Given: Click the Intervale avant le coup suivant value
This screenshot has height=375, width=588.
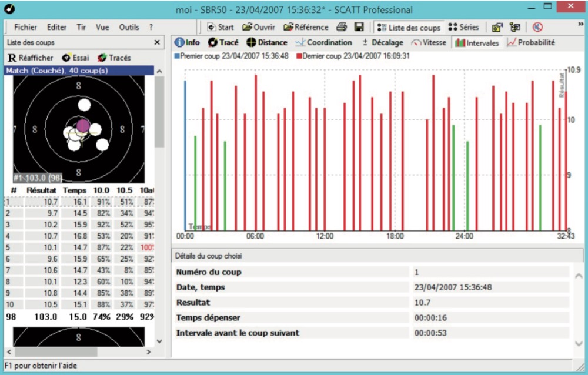Looking at the screenshot, I should pyautogui.click(x=430, y=333).
